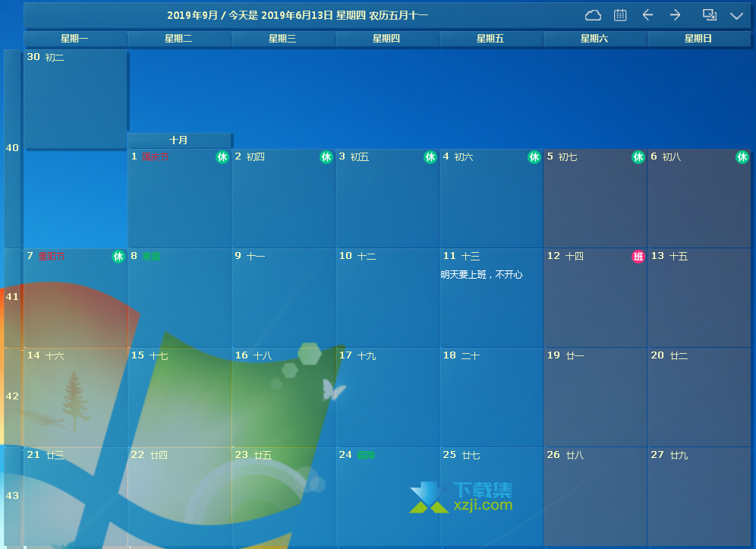Viewport: 756px width, 549px height.
Task: Select October 23 廿五
Action: tap(284, 497)
